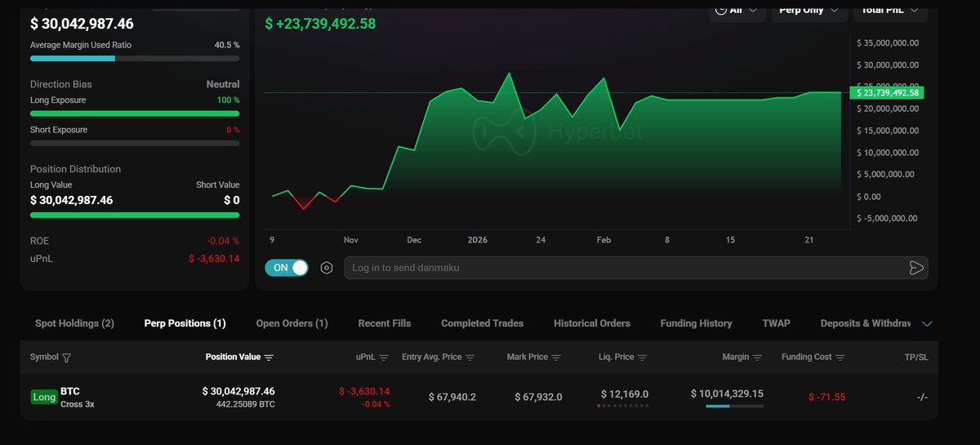Viewport: 980px width, 445px height.
Task: Expand more tabs with the blue chevron
Action: click(x=927, y=324)
